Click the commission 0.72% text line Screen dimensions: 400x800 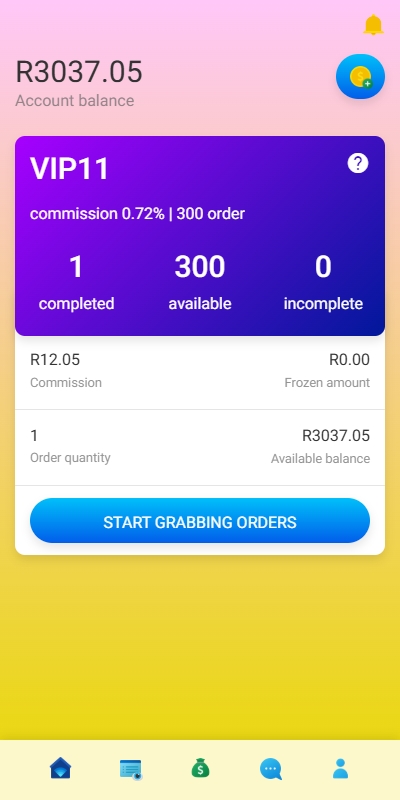click(x=137, y=214)
